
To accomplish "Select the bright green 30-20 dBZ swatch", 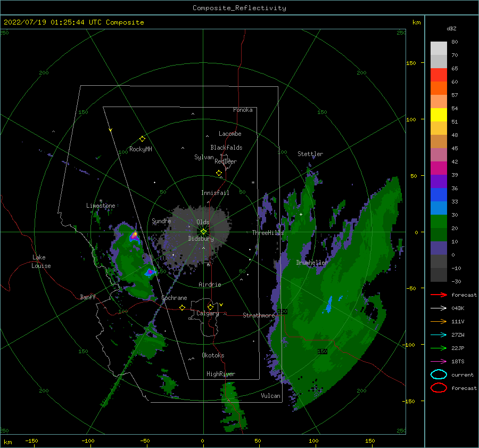I will click(x=439, y=222).
